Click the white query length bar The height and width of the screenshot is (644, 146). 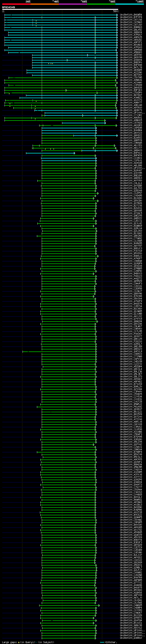(60, 10)
